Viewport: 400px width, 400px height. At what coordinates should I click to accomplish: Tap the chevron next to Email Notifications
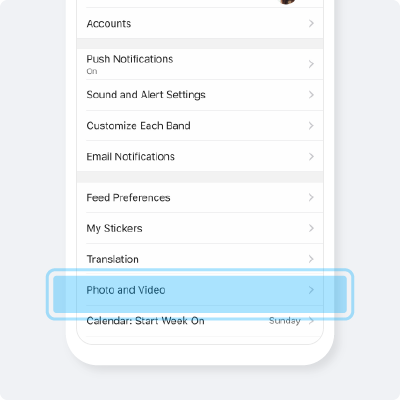[x=311, y=156]
